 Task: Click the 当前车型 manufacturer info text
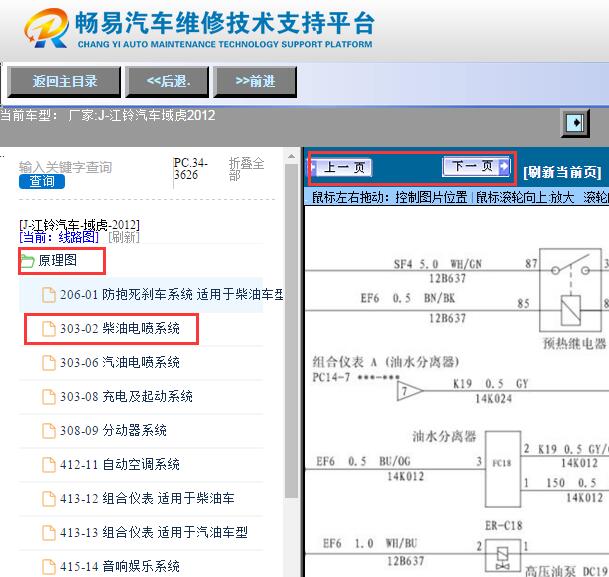click(108, 115)
